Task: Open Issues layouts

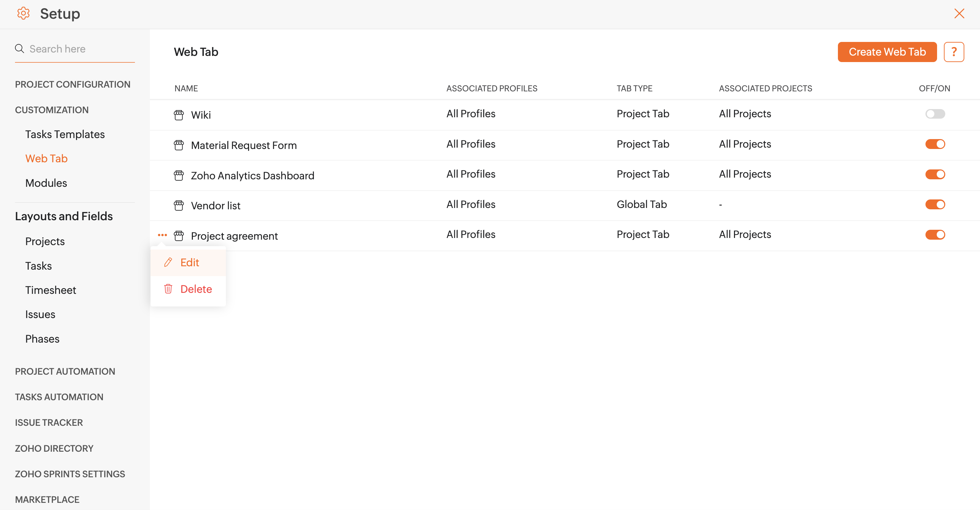Action: tap(40, 314)
